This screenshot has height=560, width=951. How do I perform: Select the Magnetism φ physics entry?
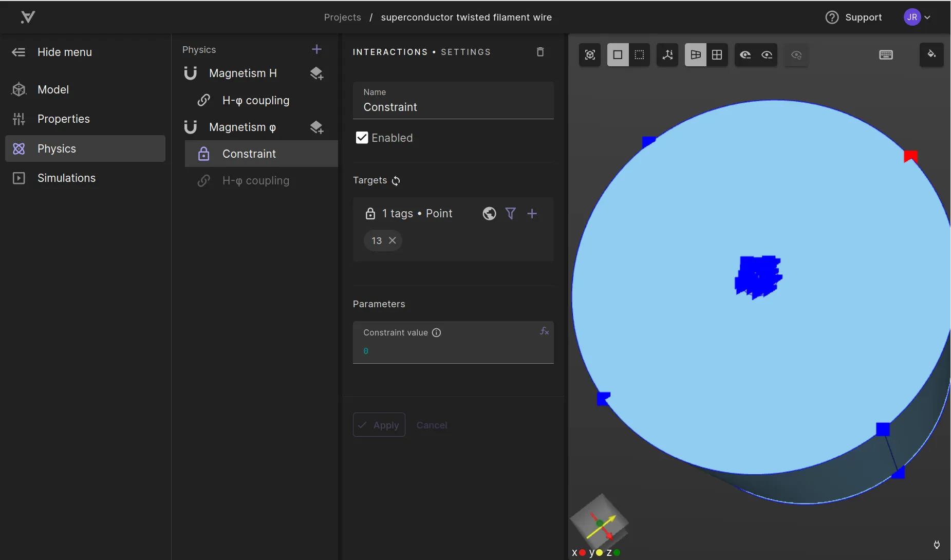[x=242, y=127]
